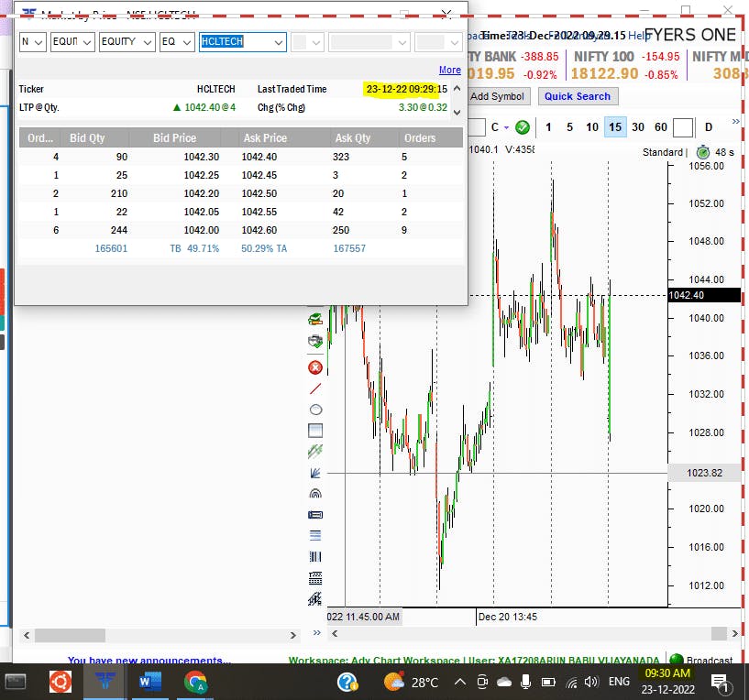Select the vertical time zone lines tool
Viewport: 749px width, 700px height.
click(x=315, y=556)
